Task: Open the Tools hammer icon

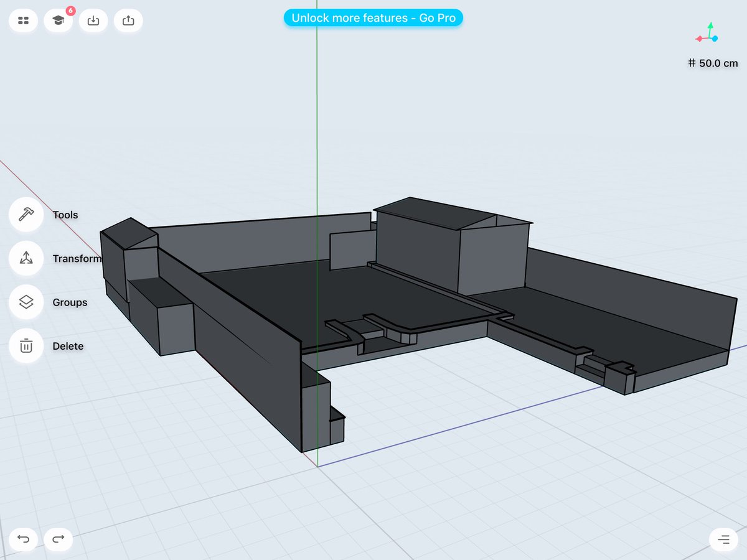Action: pyautogui.click(x=26, y=215)
